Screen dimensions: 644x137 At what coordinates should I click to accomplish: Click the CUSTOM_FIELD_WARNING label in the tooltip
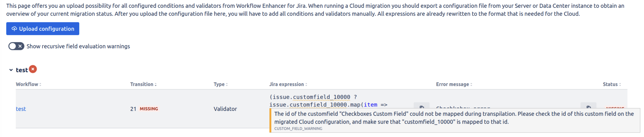point(298,129)
